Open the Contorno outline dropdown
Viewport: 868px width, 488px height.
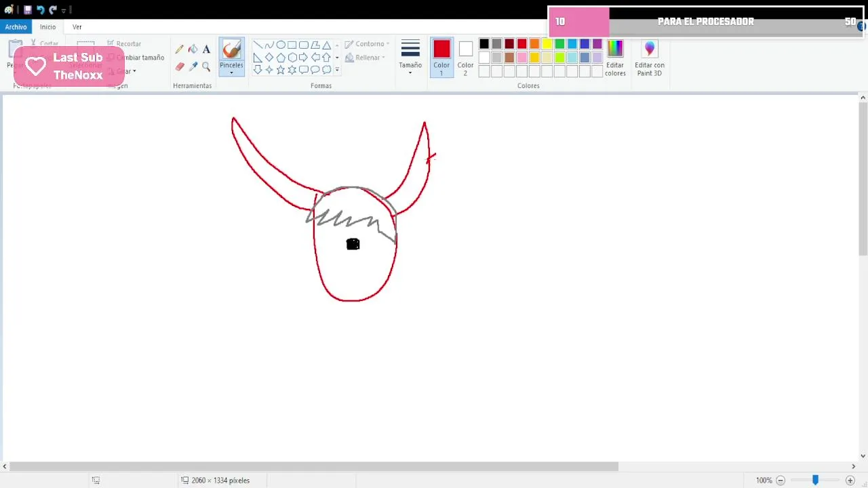point(367,44)
